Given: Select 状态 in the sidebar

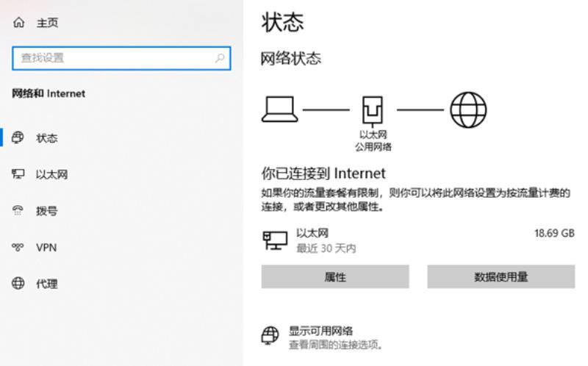Looking at the screenshot, I should coord(47,138).
